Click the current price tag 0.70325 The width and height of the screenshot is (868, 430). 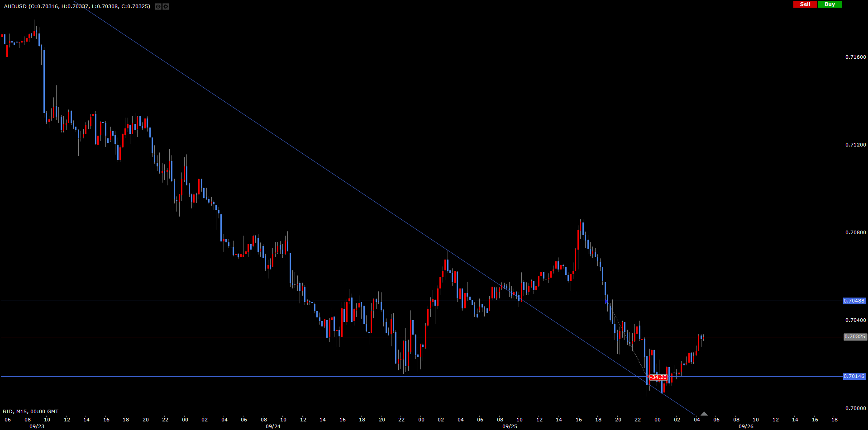[855, 337]
